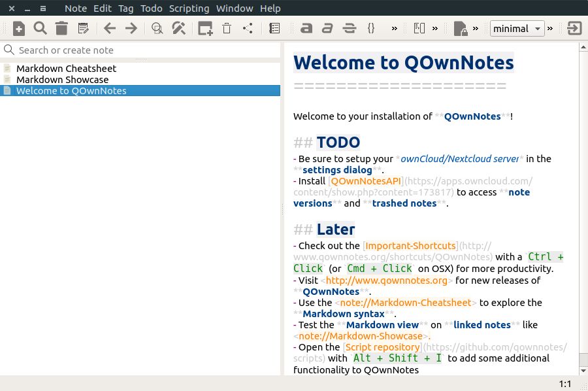Click the magnifier find-note icon
Viewport: 588px width, 391px height.
(40, 29)
